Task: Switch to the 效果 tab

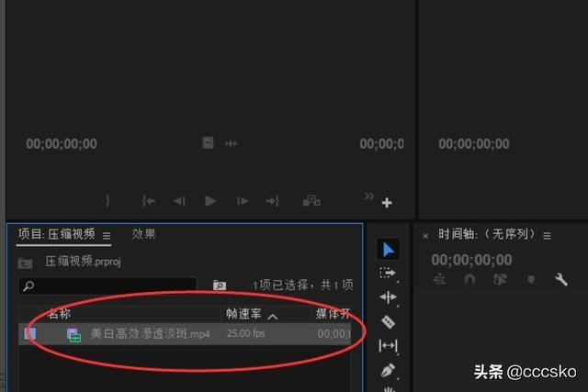Action: [x=143, y=235]
